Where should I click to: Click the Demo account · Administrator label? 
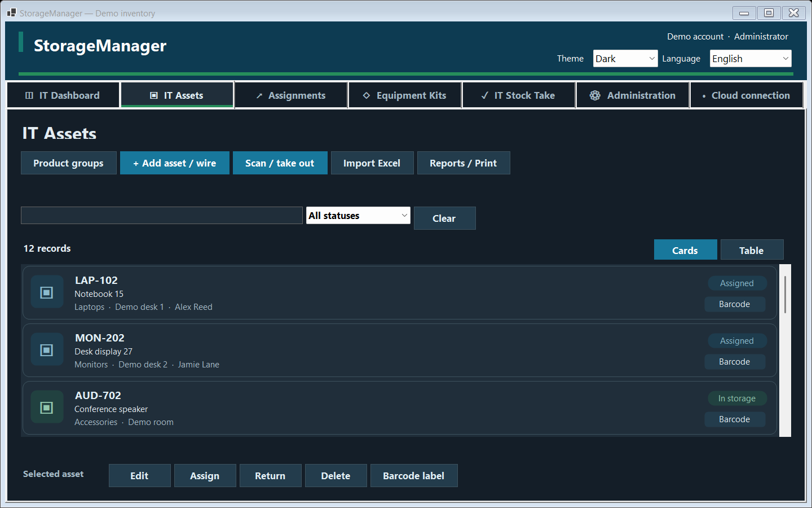728,36
